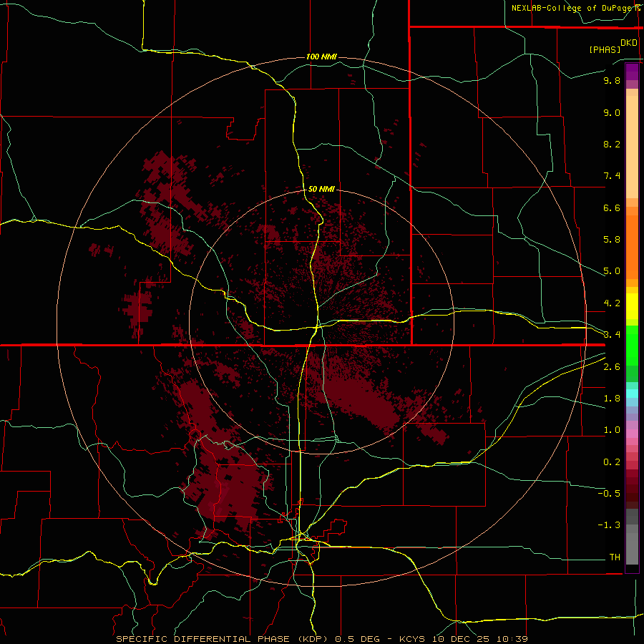Click SPECIFIC DIFFERENTIAL PHASE (KDP) in the caption
Screen dimensions: 644x644
pyautogui.click(x=223, y=639)
